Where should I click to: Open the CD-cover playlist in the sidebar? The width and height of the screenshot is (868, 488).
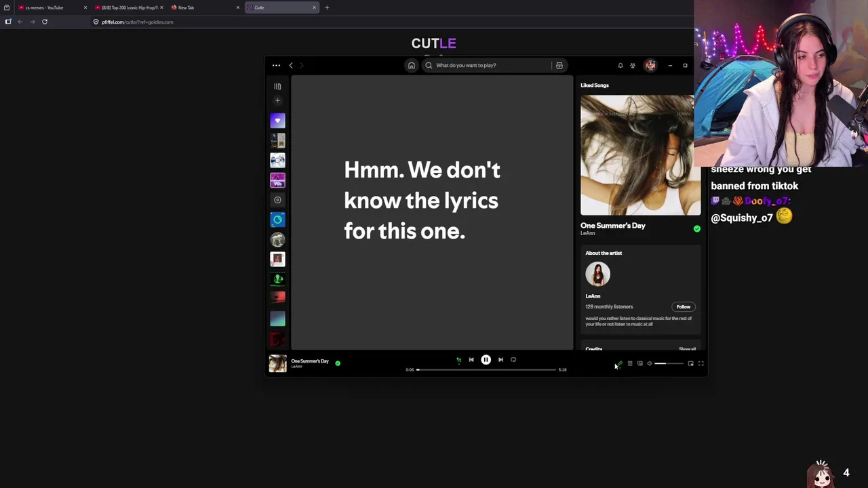coord(277,160)
